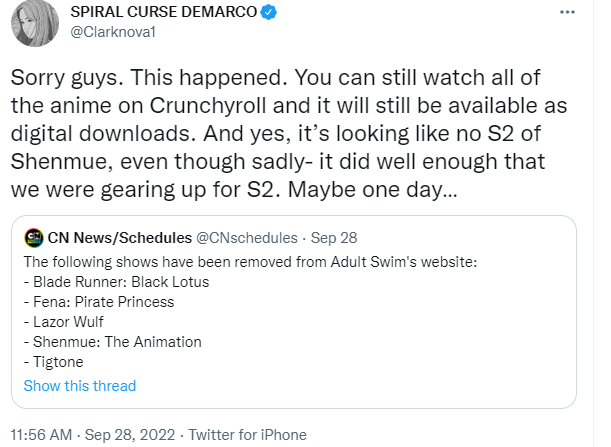Click the CN News/Schedules avatar icon

point(33,238)
